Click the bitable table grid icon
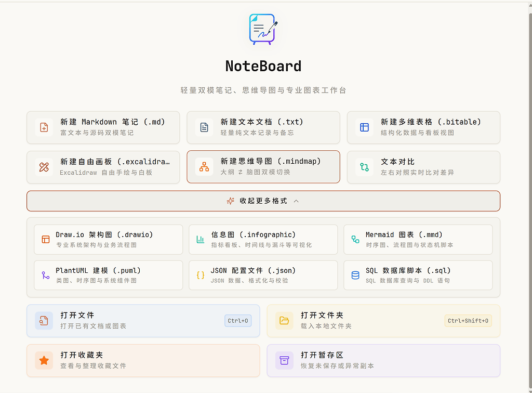This screenshot has width=532, height=393. [x=364, y=127]
